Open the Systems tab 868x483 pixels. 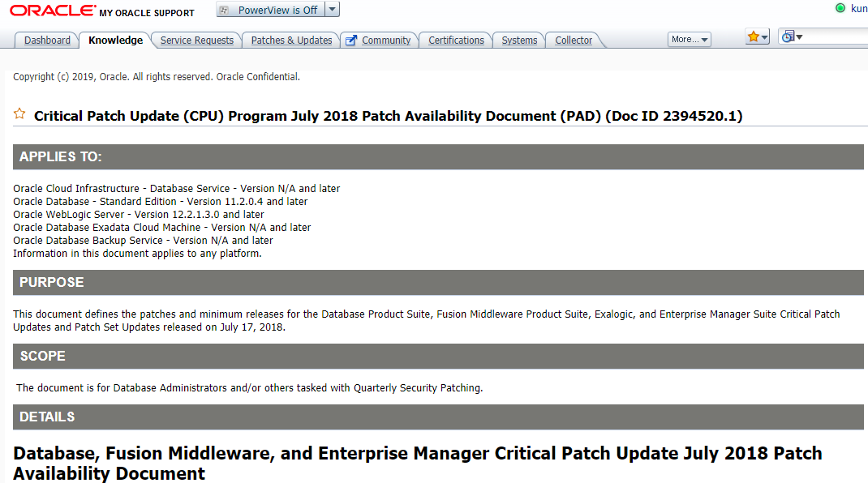coord(519,41)
